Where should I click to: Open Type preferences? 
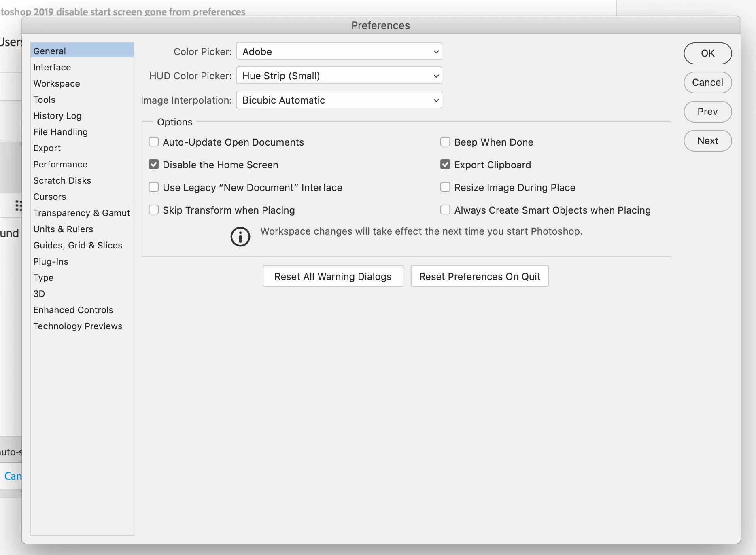pos(82,277)
